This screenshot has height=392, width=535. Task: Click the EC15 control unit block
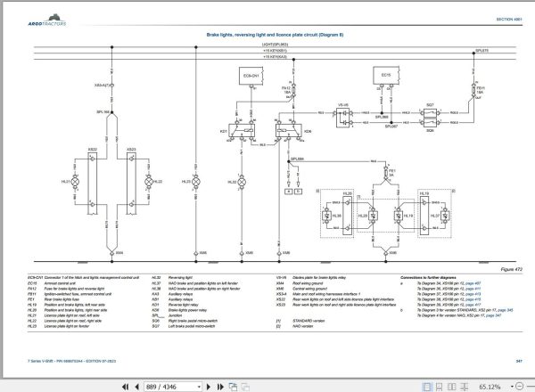386,76
